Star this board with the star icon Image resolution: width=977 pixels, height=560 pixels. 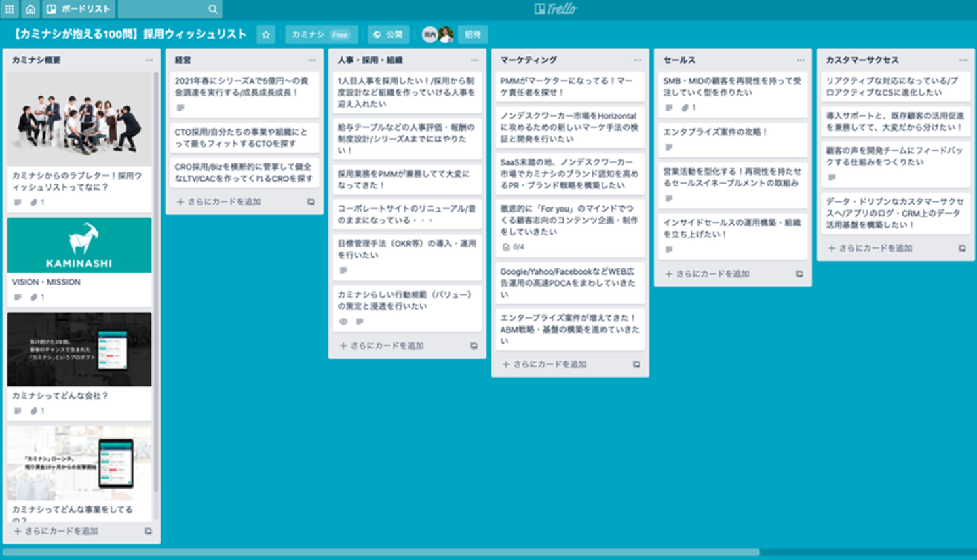266,35
